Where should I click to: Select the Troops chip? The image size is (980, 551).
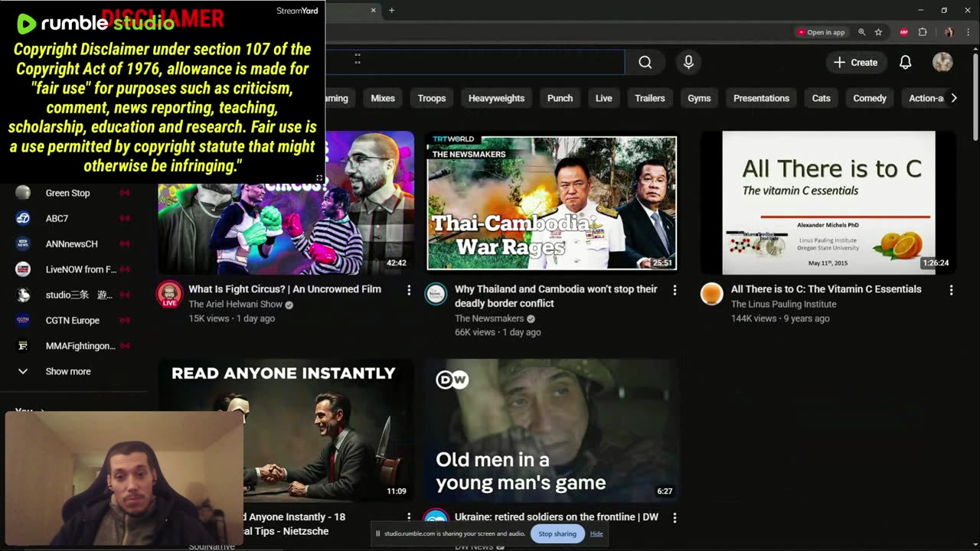(432, 98)
